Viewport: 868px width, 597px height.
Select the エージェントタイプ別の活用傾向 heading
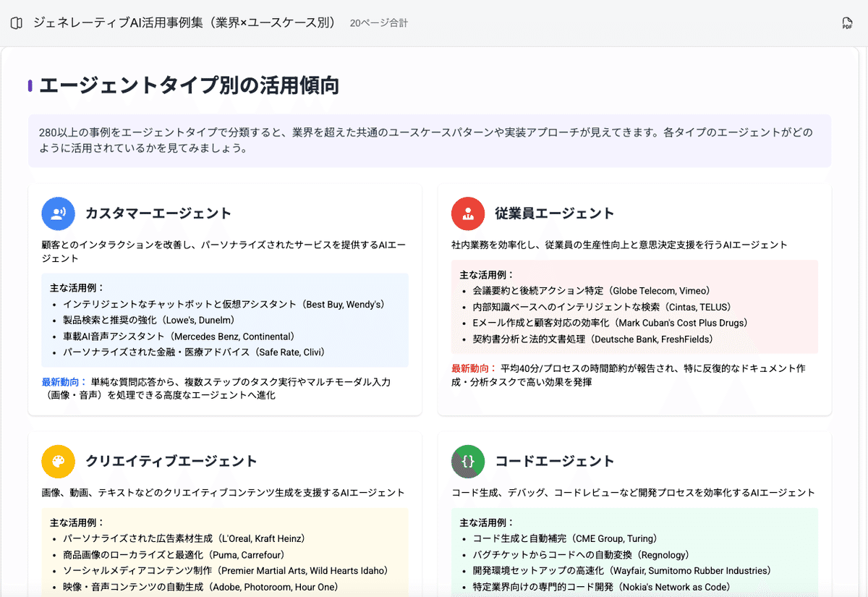pos(190,86)
